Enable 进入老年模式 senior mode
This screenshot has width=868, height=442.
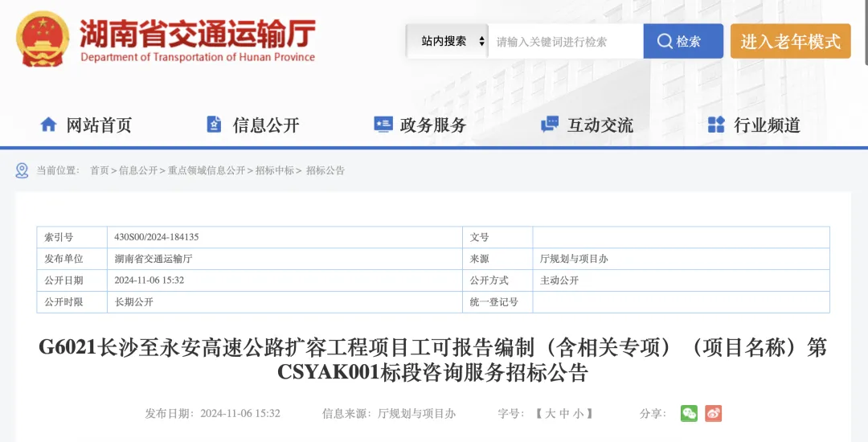coord(791,41)
